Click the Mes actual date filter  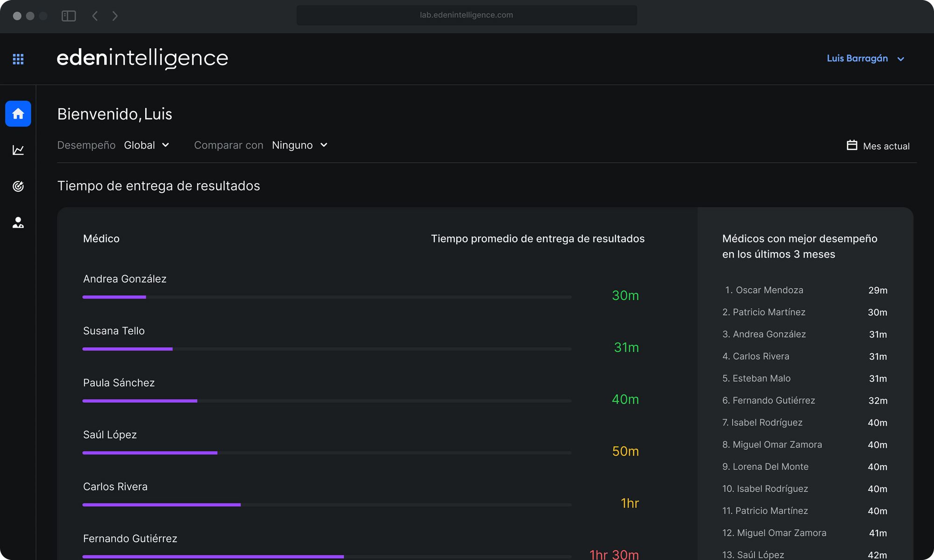pos(886,146)
